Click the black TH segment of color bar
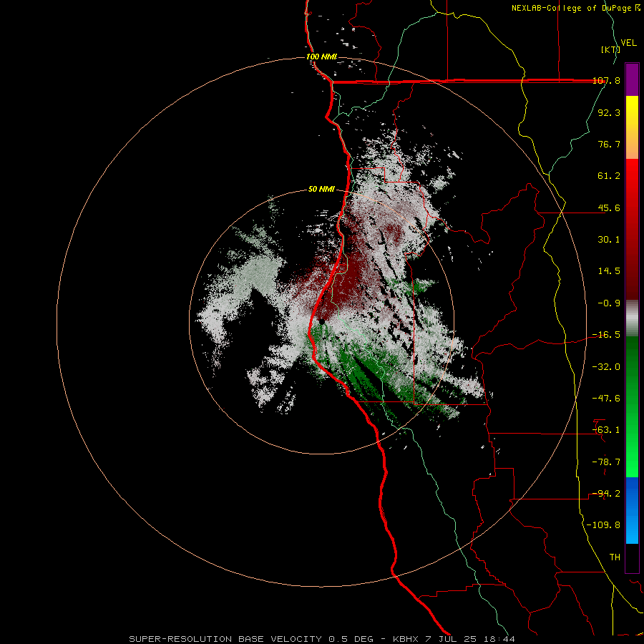Image resolution: width=644 pixels, height=644 pixels. [x=632, y=558]
